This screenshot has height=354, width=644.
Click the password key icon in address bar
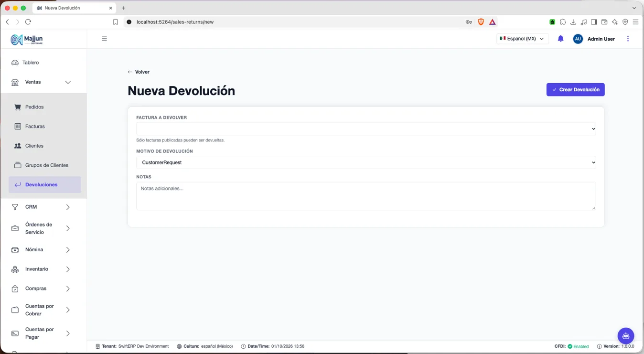pos(469,22)
